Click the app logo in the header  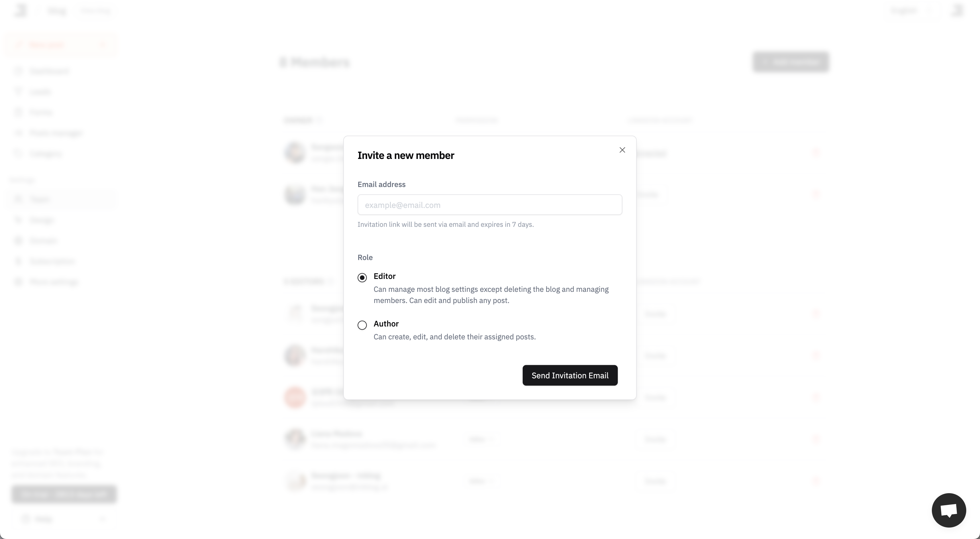coord(21,10)
